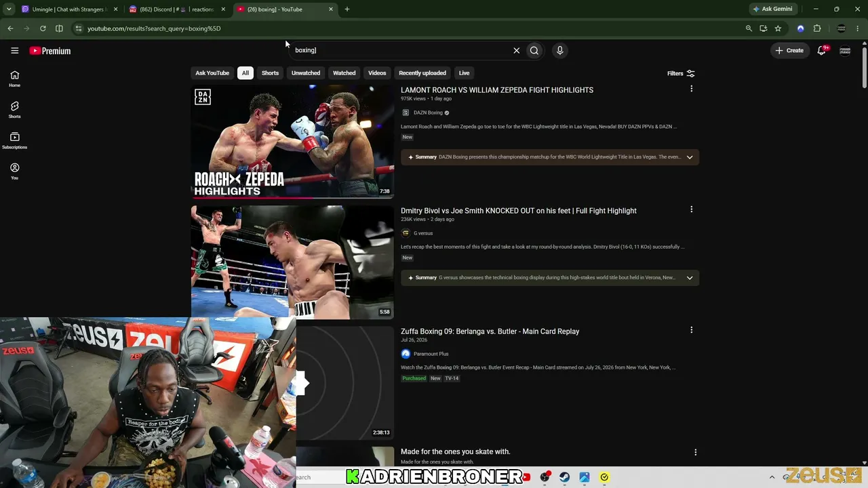Close the boxing YouTube tab

pos(331,9)
